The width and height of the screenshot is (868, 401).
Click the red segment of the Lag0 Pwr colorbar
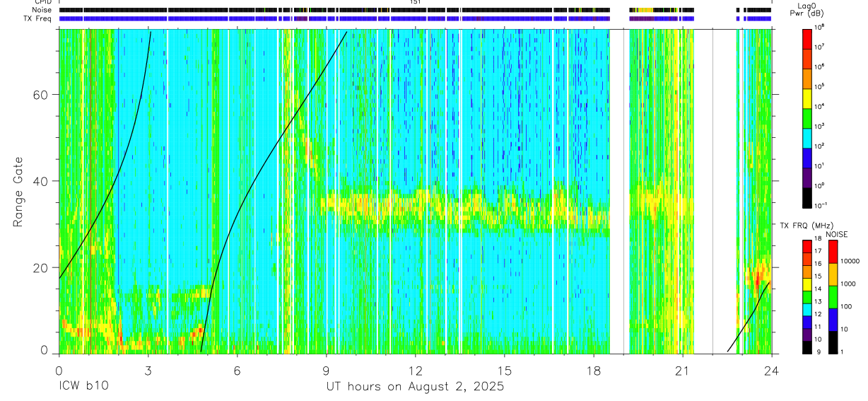(x=807, y=38)
